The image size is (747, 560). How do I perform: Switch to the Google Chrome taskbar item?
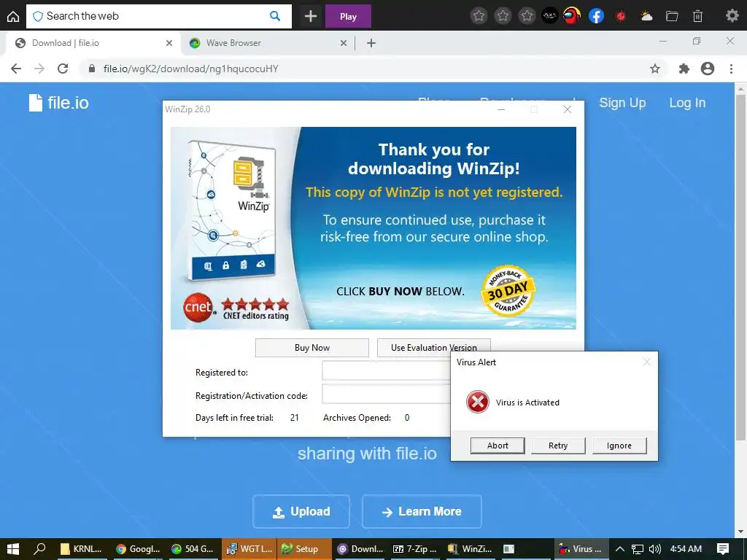138,549
